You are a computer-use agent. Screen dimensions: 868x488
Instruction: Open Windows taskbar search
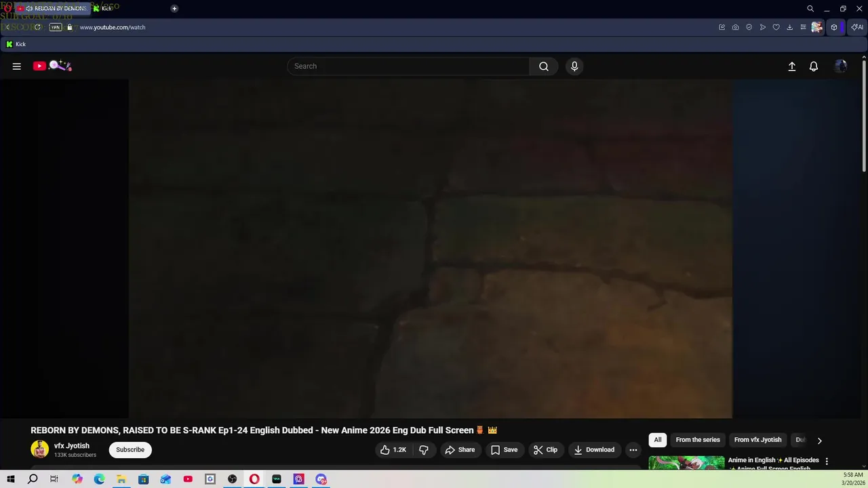(x=33, y=479)
